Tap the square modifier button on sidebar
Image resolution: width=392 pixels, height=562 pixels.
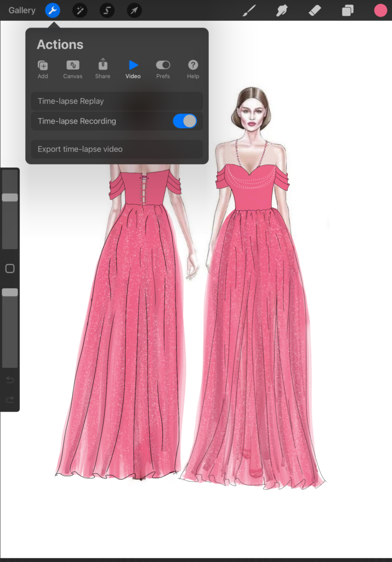[10, 268]
